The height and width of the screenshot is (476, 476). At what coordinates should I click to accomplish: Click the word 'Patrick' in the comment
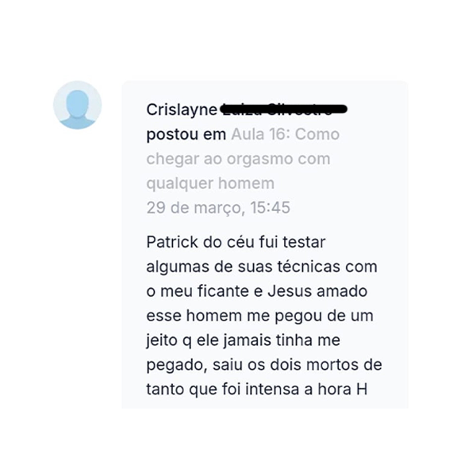tap(172, 242)
